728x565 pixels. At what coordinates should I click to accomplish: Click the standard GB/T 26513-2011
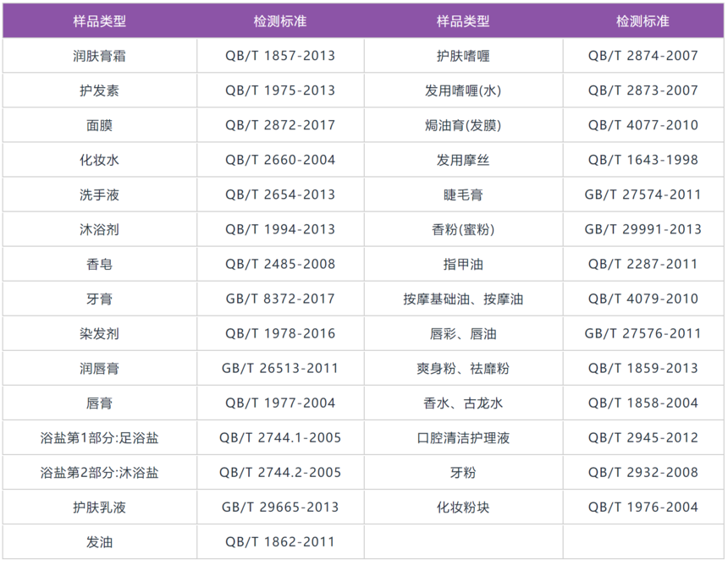point(280,368)
